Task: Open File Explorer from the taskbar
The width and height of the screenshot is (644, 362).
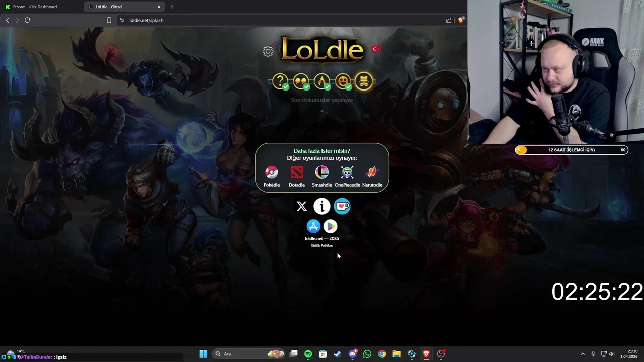Action: [x=396, y=354]
